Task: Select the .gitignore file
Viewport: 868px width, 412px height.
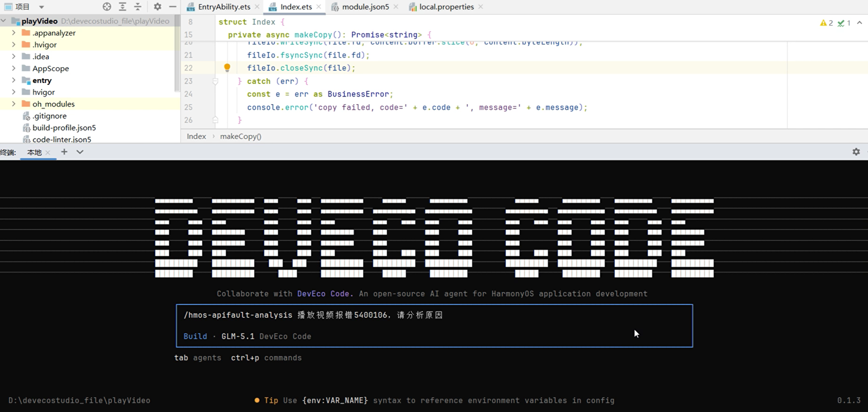Action: [x=49, y=116]
